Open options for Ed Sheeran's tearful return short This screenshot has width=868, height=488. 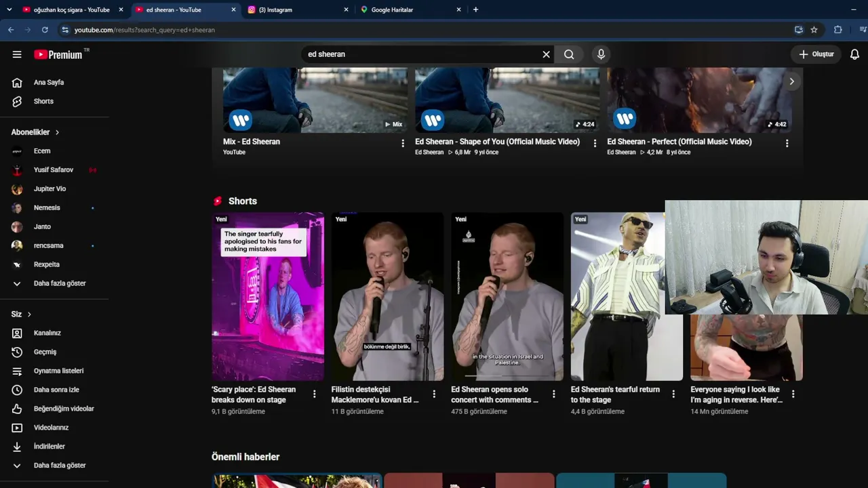pos(673,394)
